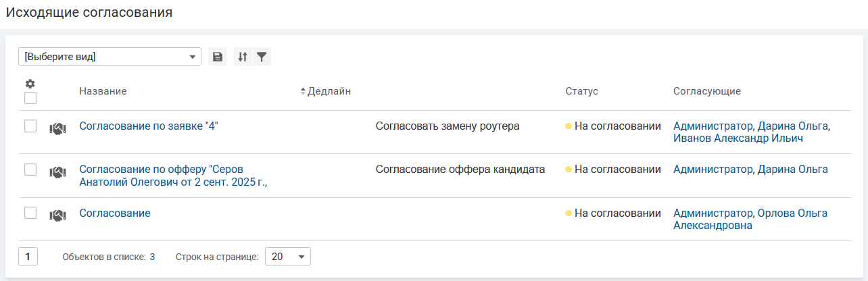Check the box for 'Согласование по заявке "4"'
868x281 pixels.
[30, 126]
